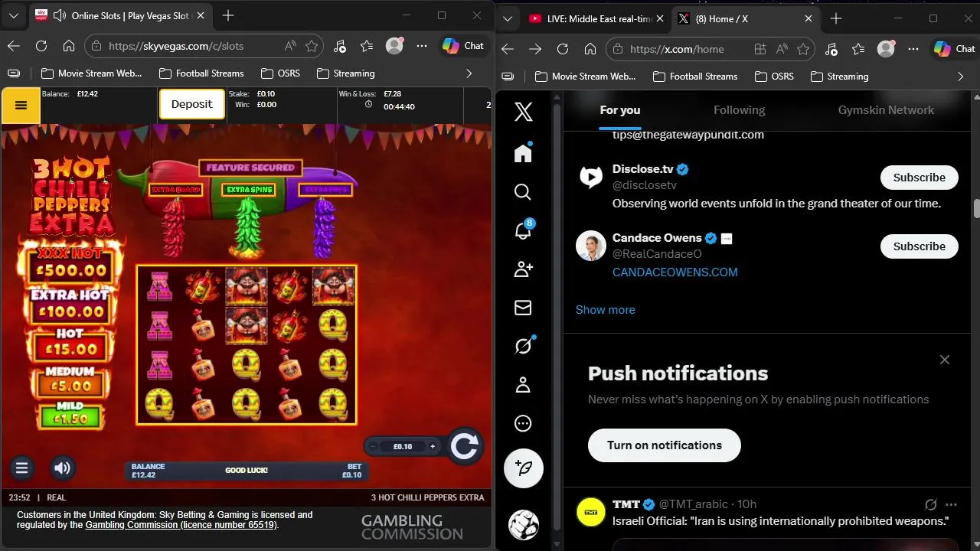Open browser extensions in Sky Vegas window

[341, 46]
